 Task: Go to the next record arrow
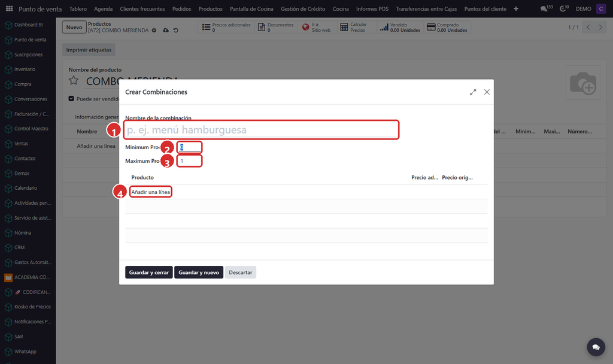click(600, 28)
